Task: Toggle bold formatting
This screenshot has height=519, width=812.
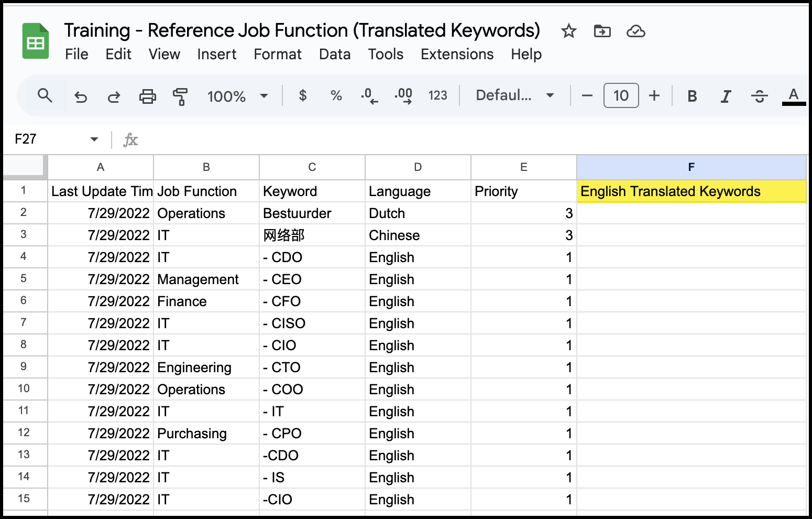Action: [692, 96]
